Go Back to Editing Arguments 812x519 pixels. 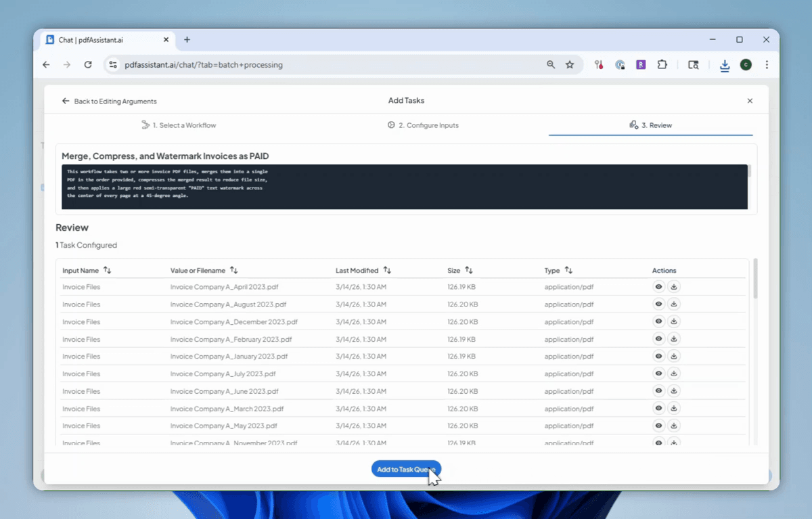click(x=109, y=101)
